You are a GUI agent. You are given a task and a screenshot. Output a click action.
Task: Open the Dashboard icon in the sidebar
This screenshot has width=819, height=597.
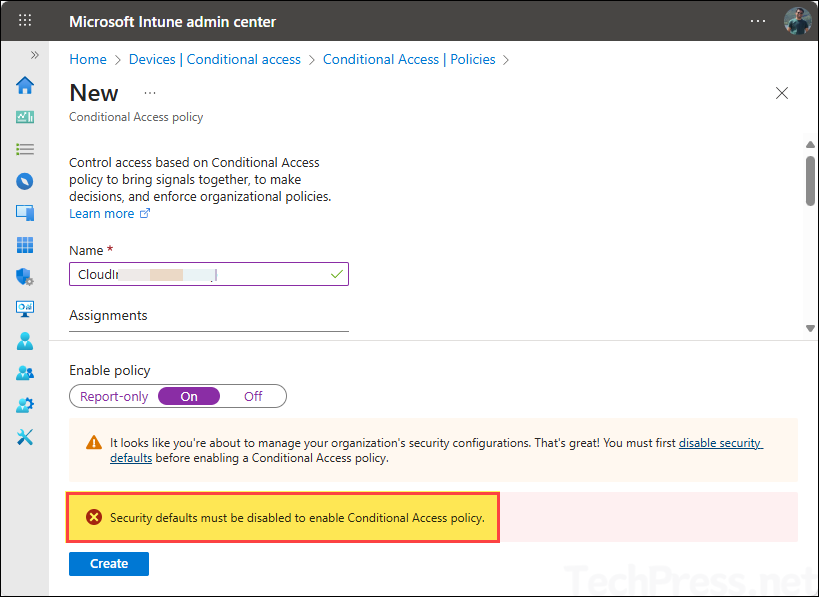[25, 117]
